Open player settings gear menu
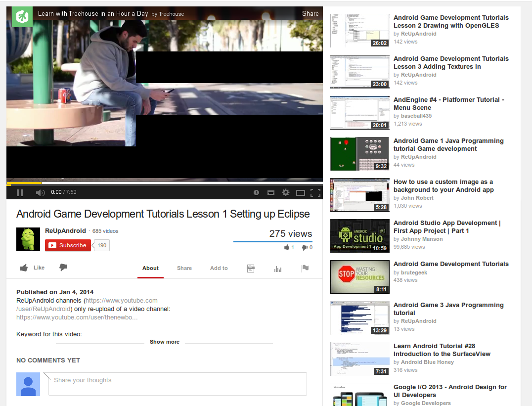Viewport: 532px width, 406px height. (x=285, y=192)
